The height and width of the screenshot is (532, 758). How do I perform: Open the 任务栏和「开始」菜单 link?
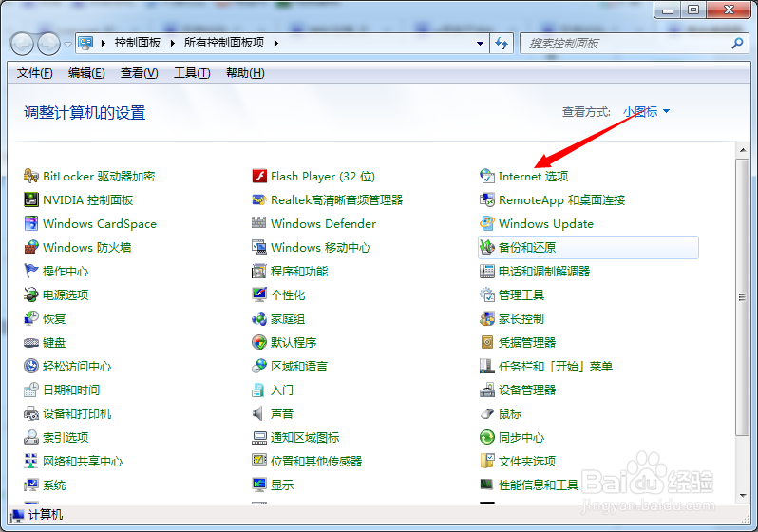click(x=556, y=366)
